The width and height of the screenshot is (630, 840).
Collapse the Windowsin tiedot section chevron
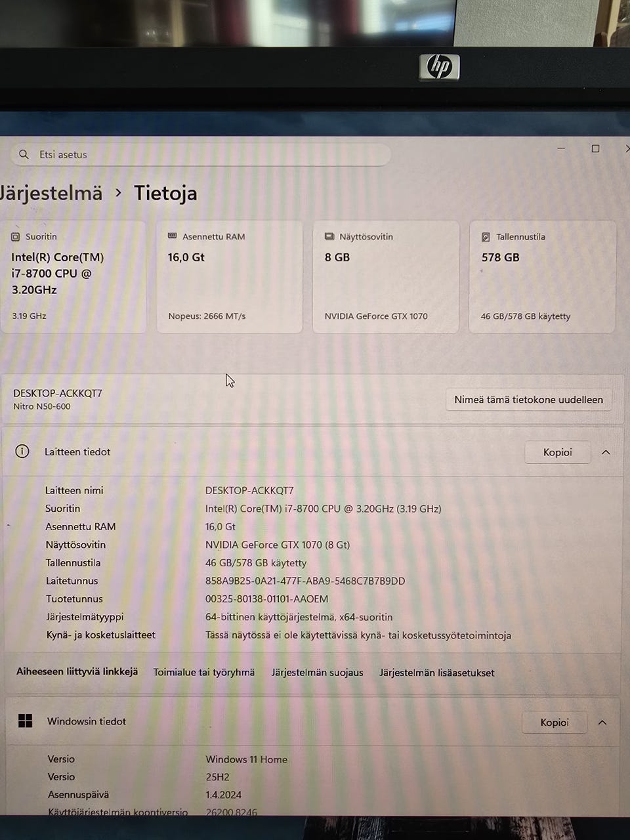(x=602, y=723)
